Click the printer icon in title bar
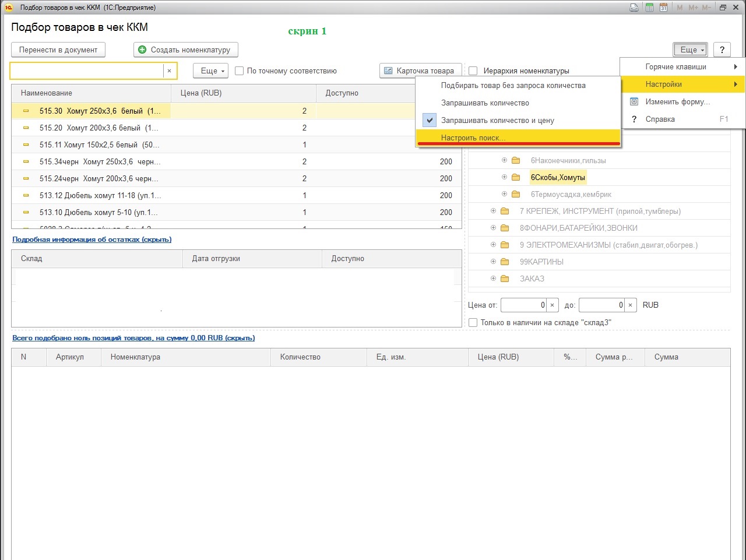Viewport: 746px width, 560px height. pyautogui.click(x=634, y=8)
